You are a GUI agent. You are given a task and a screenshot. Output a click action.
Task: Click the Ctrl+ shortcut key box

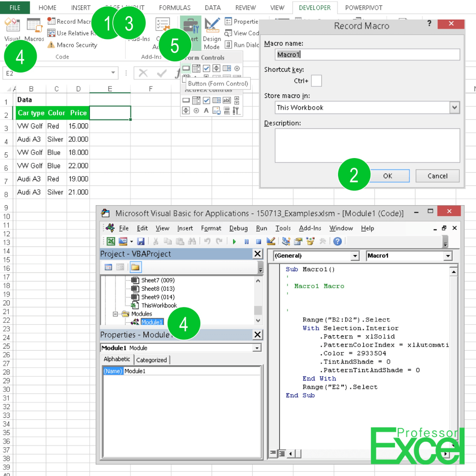[x=317, y=81]
